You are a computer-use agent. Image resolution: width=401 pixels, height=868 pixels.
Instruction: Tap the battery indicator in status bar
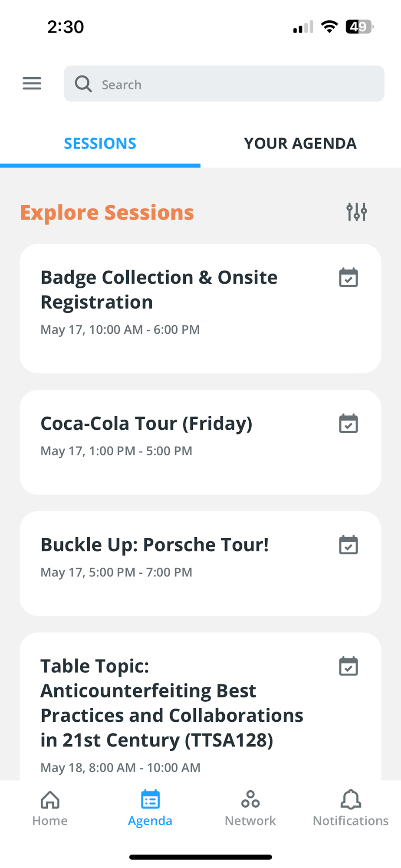pyautogui.click(x=359, y=27)
